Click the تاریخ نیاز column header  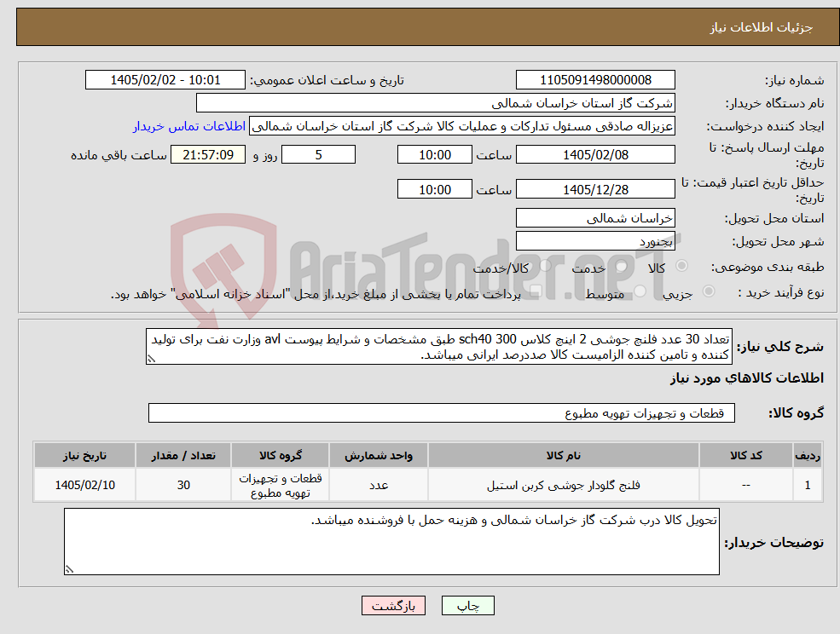(x=84, y=455)
